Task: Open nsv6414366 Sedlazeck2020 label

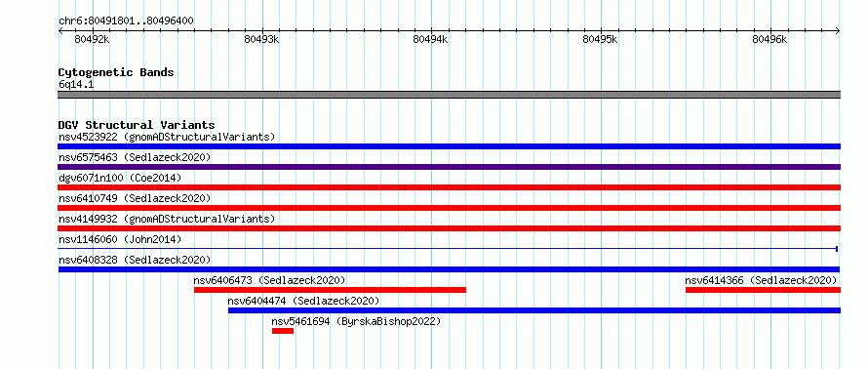Action: click(761, 280)
